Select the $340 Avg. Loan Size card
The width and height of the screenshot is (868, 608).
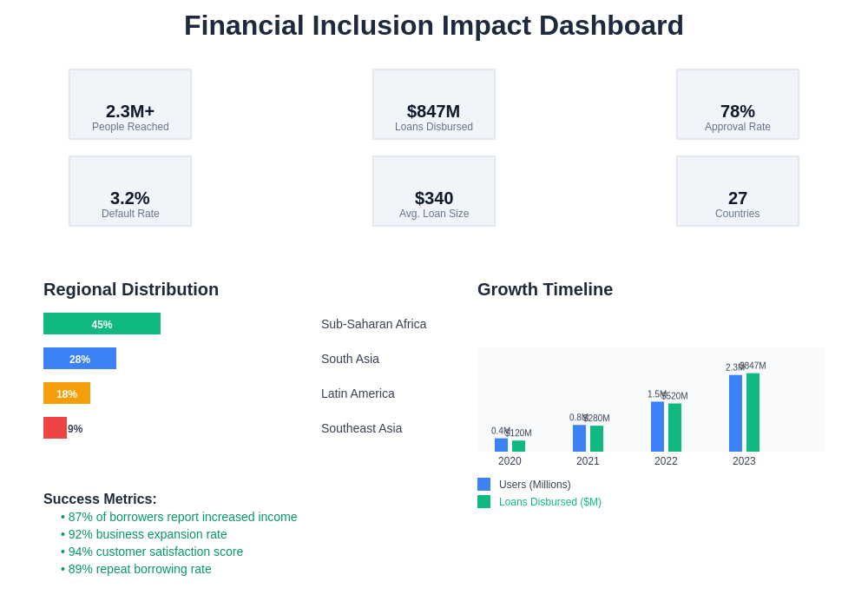pyautogui.click(x=434, y=191)
